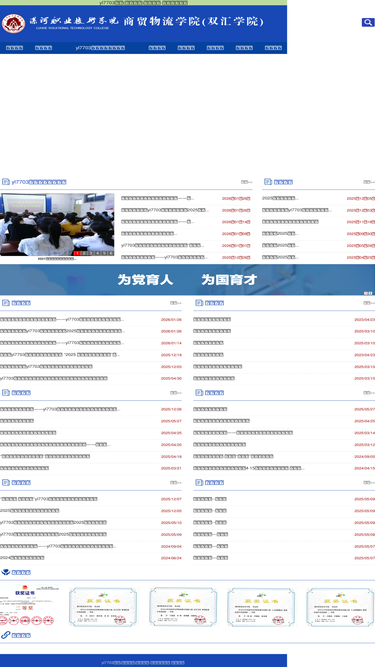The width and height of the screenshot is (375, 667).
Task: Open the article dated 2024/06/24
Action: tap(22, 558)
